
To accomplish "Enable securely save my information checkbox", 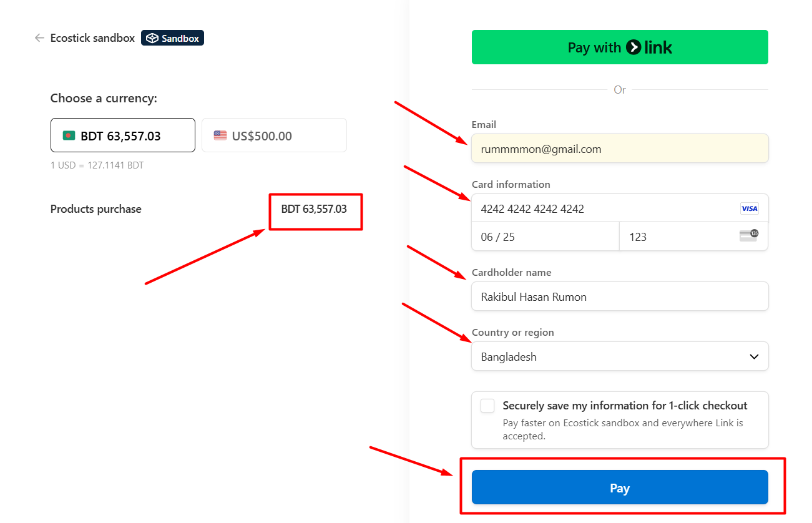I will [487, 406].
